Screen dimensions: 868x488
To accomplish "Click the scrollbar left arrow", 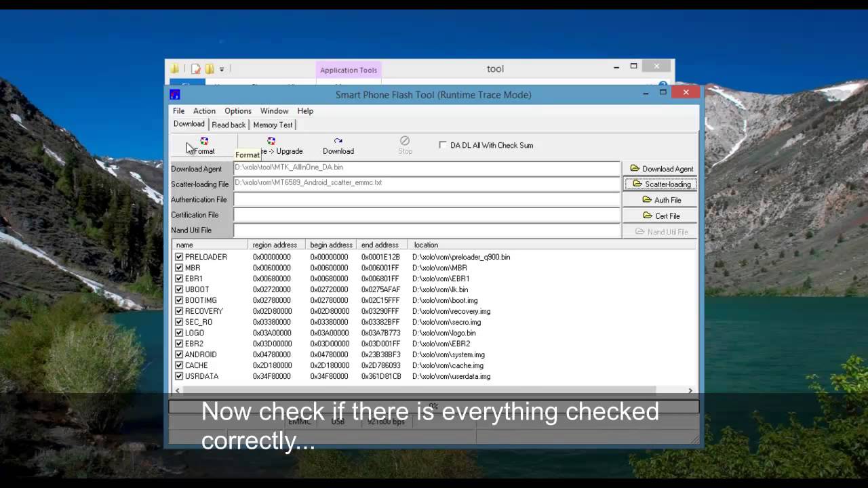I will click(x=177, y=390).
